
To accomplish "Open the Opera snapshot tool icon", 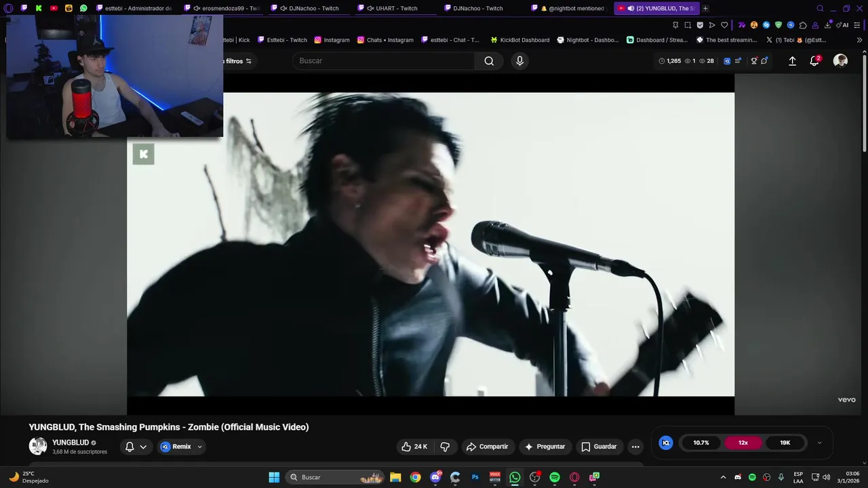I will pos(688,25).
